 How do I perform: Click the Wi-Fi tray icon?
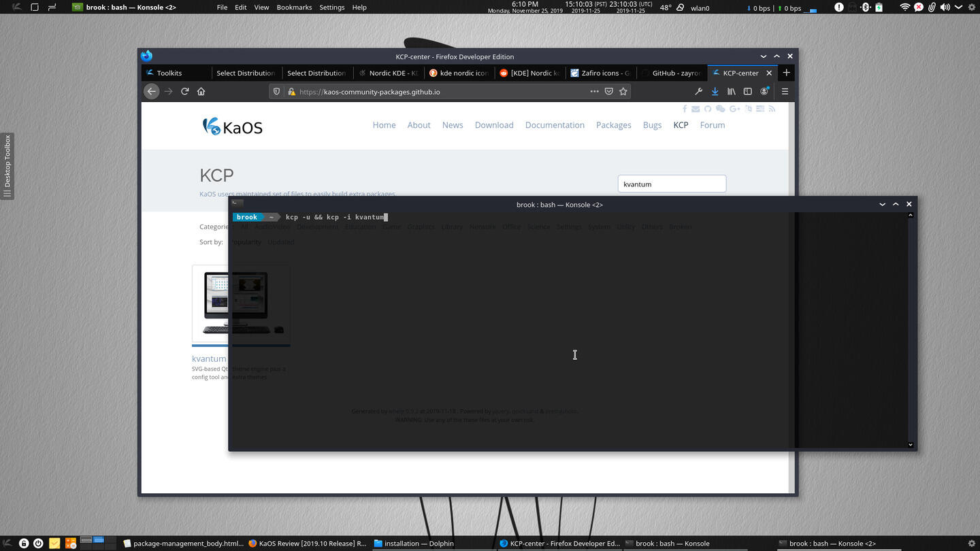pos(904,7)
